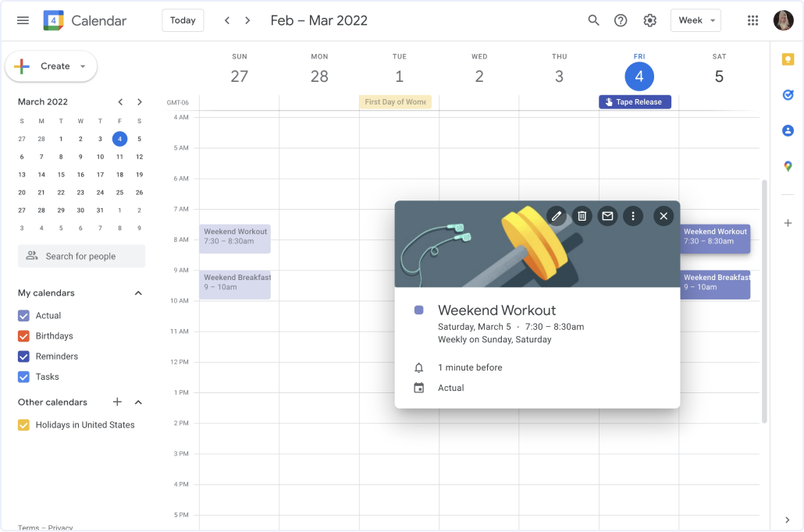
Task: Open First Day of Women's event
Action: pos(395,102)
